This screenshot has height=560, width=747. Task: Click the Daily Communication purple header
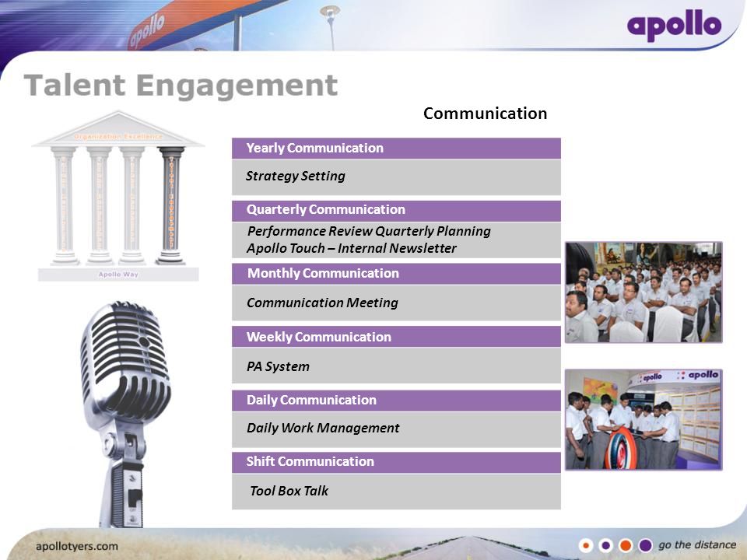396,401
